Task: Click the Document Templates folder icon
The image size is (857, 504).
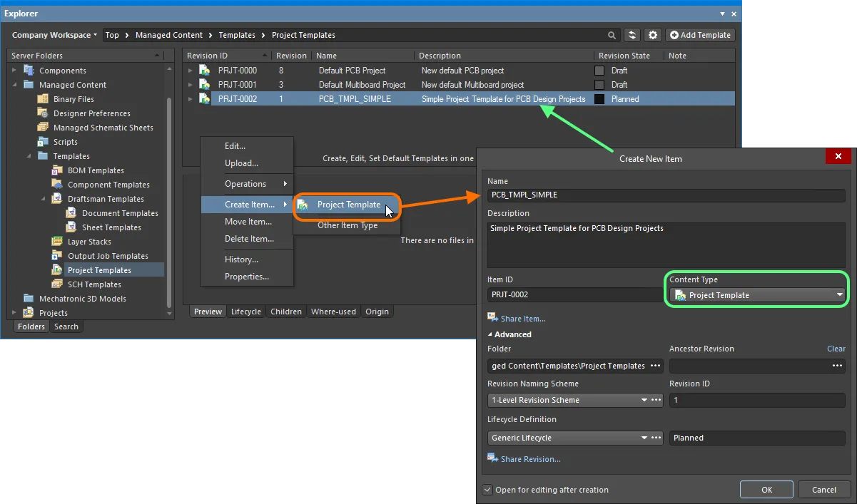Action: (71, 213)
